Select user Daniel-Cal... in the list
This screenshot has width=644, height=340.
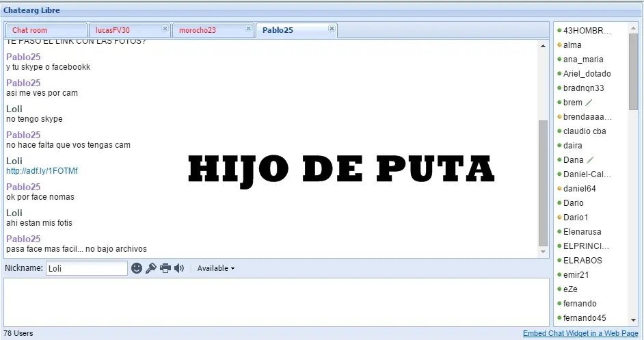coord(587,174)
